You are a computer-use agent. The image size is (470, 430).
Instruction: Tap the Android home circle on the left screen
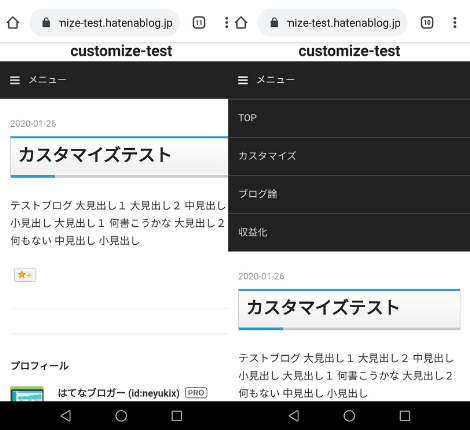pyautogui.click(x=121, y=416)
